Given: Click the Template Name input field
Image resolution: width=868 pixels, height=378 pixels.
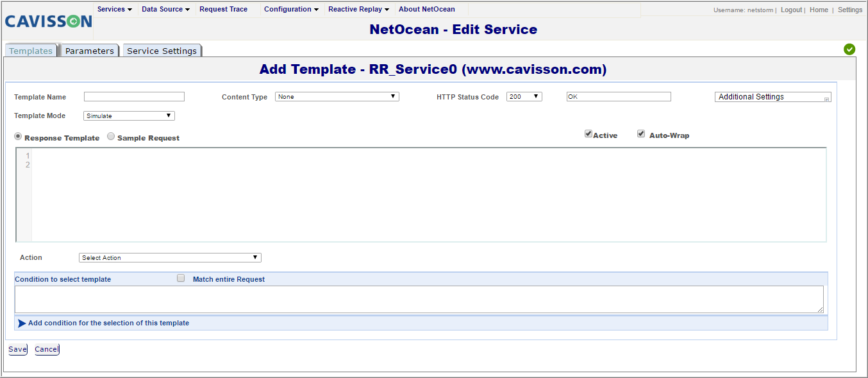Looking at the screenshot, I should point(134,97).
